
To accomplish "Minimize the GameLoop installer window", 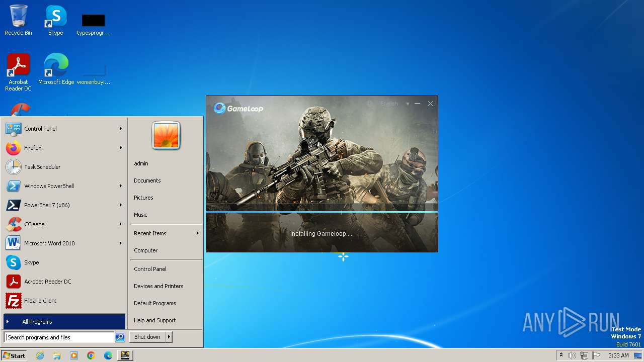I will point(417,104).
